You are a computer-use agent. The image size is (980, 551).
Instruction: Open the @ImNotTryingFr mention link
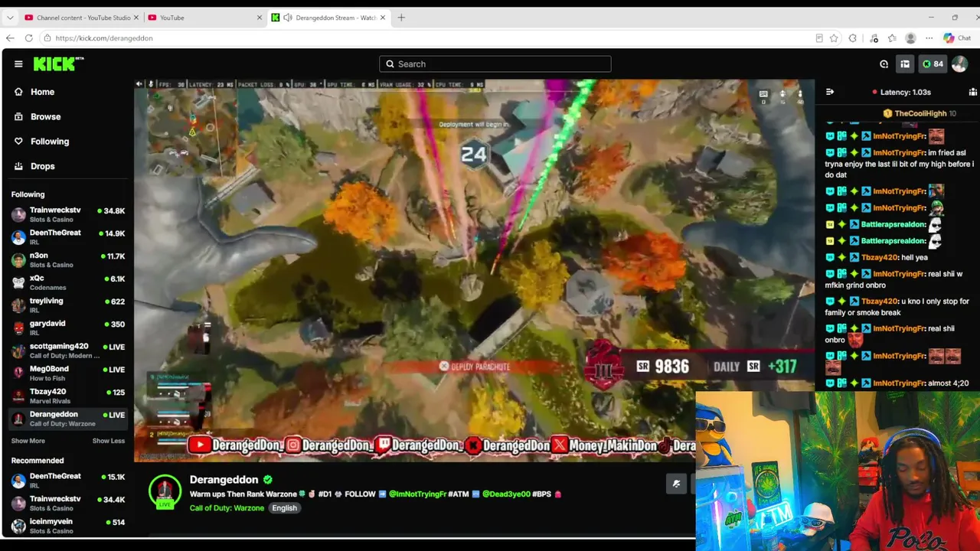pyautogui.click(x=417, y=494)
